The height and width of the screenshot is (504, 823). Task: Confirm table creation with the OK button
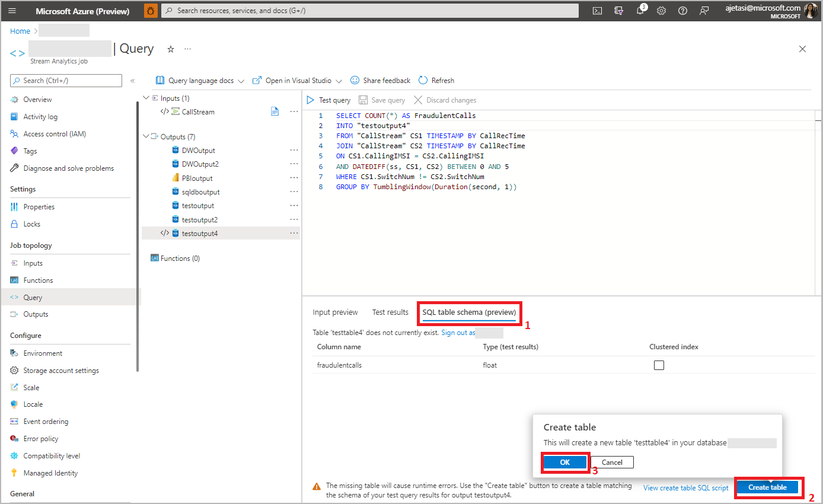(x=564, y=462)
